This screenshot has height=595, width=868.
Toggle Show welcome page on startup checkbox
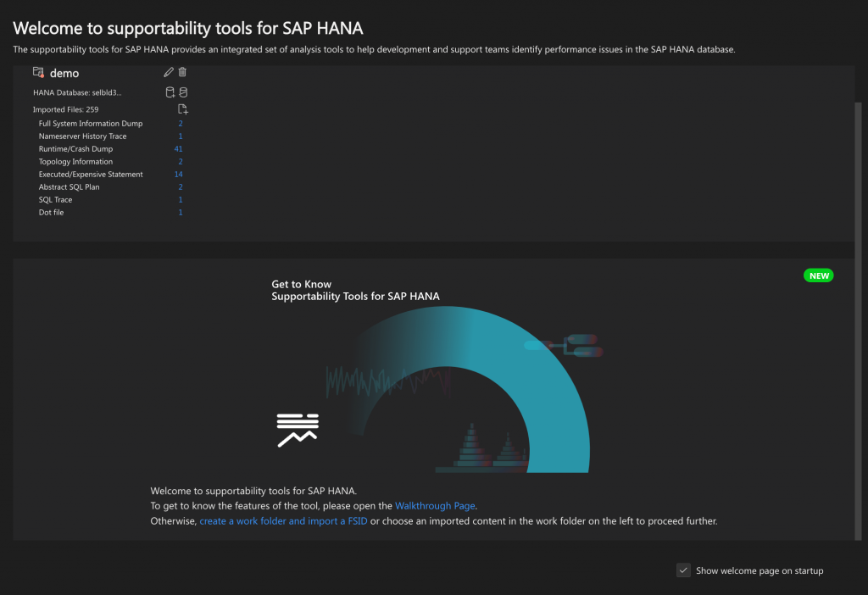(684, 570)
